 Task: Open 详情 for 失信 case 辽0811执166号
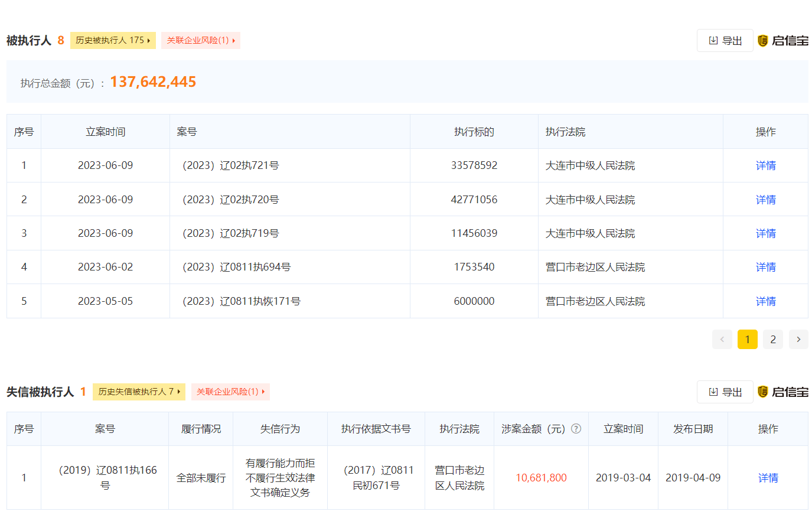tap(768, 478)
